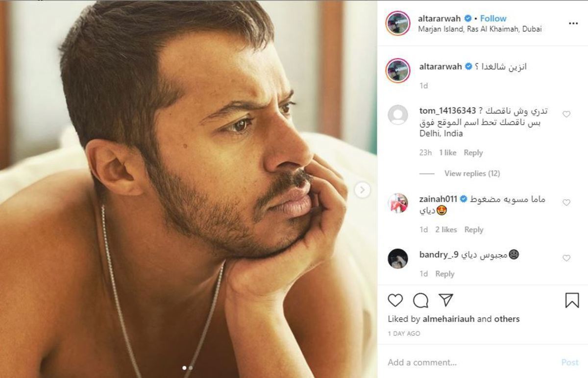The image size is (588, 378).
Task: Like zainah011's comment heart
Action: tap(566, 202)
